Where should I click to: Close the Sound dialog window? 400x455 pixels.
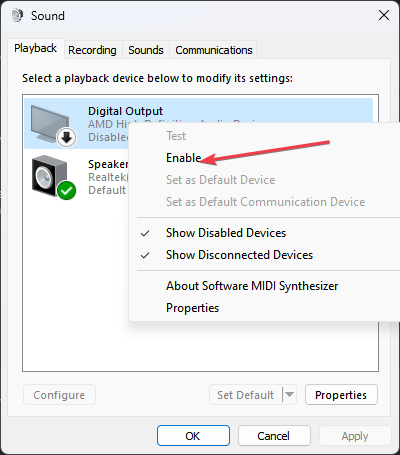click(384, 15)
